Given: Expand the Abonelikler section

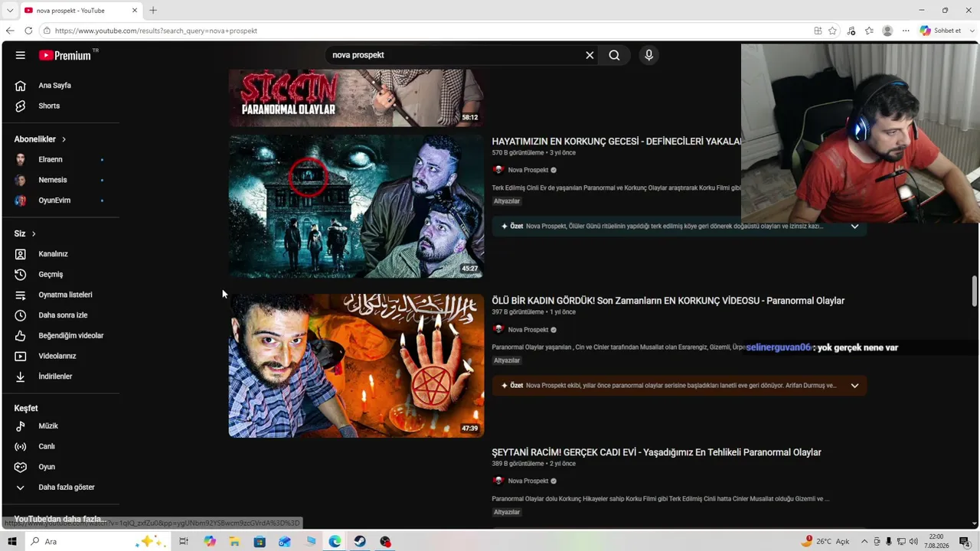Looking at the screenshot, I should [41, 139].
